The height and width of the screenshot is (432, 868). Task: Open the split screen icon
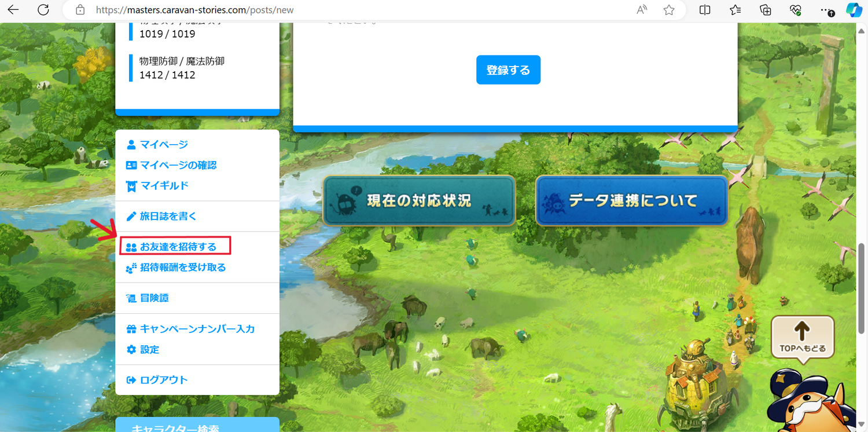[x=705, y=10]
